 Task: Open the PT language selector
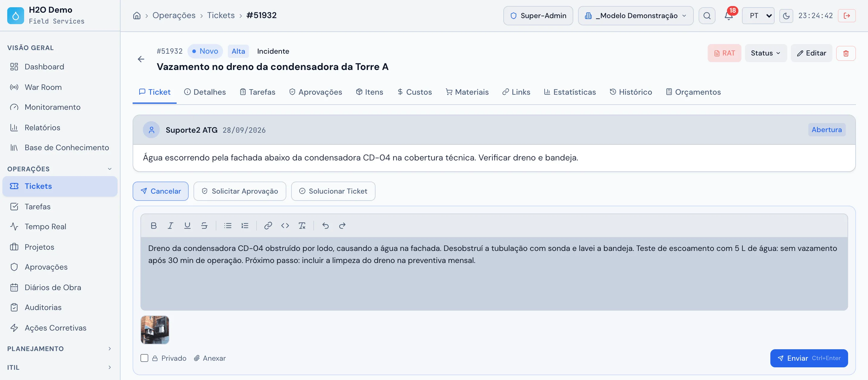tap(758, 15)
